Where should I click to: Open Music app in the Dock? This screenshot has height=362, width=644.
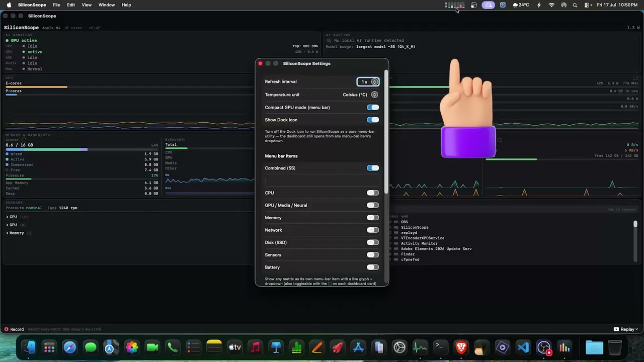coord(256,347)
